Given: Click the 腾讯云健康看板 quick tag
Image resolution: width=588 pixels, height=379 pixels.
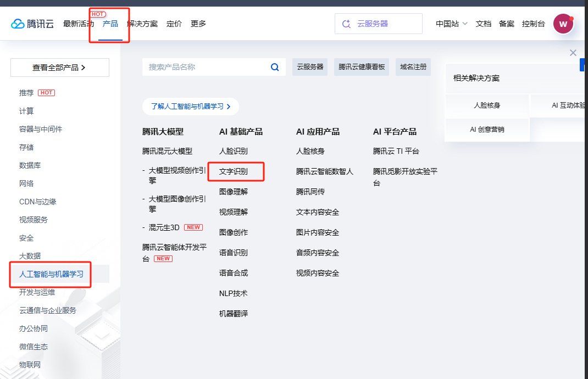Looking at the screenshot, I should pos(362,66).
